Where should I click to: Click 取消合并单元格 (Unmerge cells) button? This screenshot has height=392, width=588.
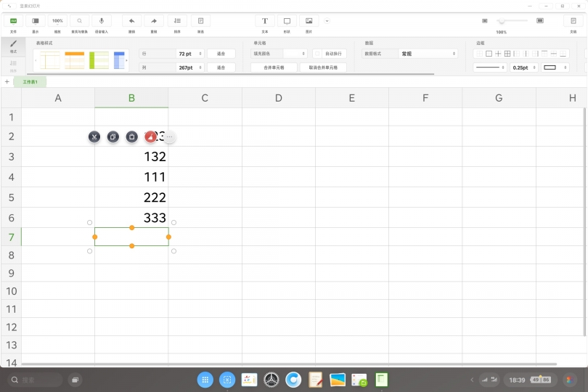coord(323,68)
